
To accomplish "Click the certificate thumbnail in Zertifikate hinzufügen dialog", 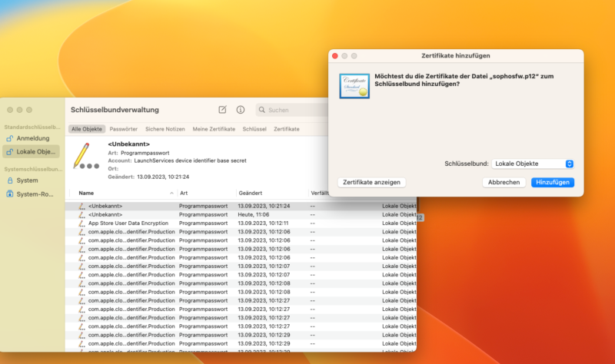I will [x=354, y=86].
